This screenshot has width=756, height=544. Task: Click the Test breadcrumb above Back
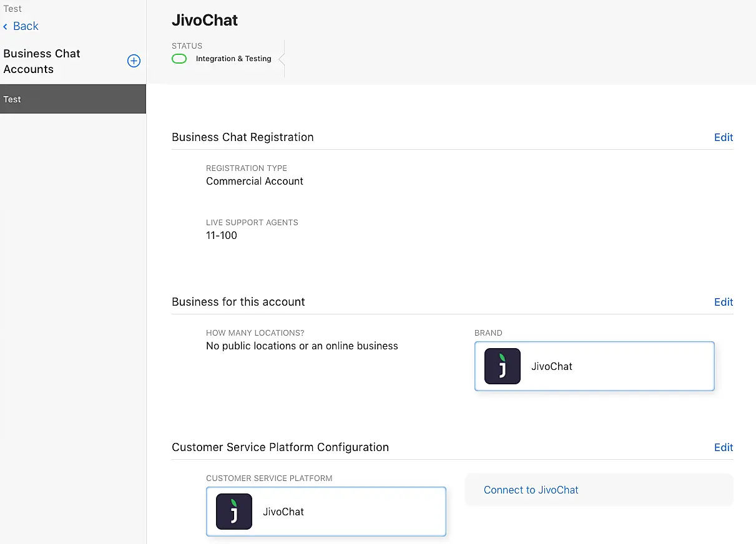pyautogui.click(x=12, y=9)
